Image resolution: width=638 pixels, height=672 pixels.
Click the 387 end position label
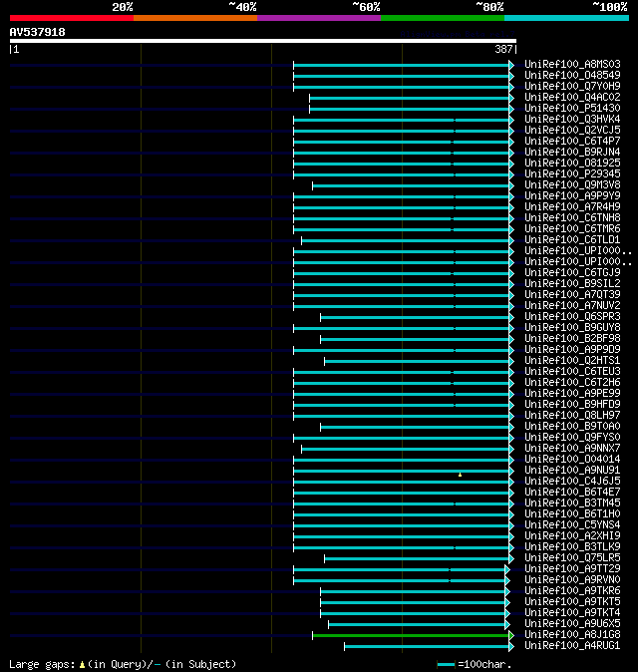(503, 49)
